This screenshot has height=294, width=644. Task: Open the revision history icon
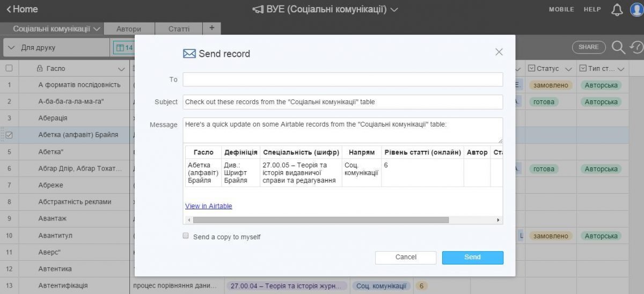pyautogui.click(x=637, y=48)
